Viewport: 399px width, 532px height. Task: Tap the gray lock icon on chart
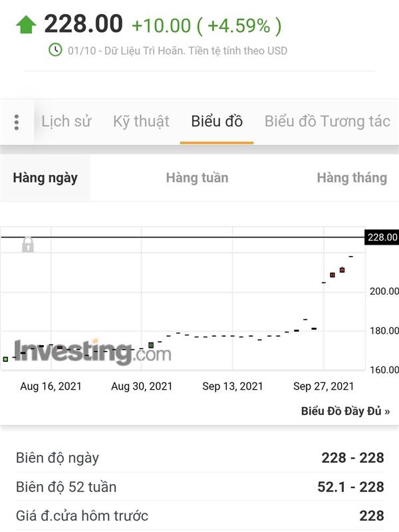click(28, 244)
